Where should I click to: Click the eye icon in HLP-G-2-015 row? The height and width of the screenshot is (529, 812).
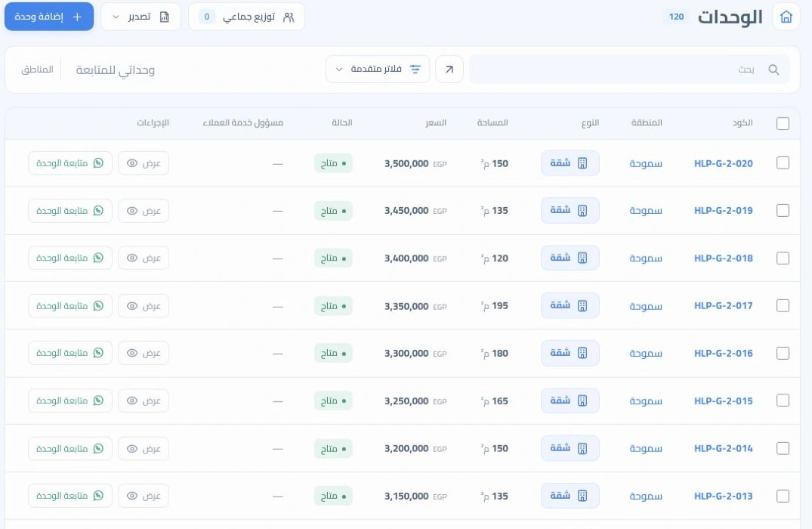tap(132, 401)
